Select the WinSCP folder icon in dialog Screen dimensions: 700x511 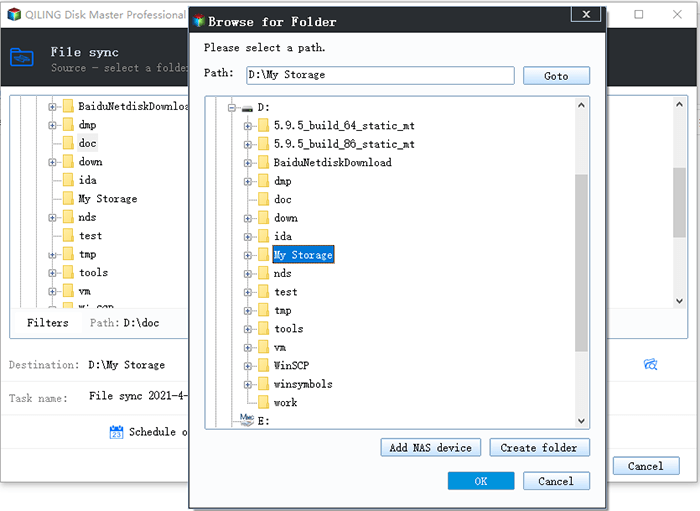coord(264,366)
